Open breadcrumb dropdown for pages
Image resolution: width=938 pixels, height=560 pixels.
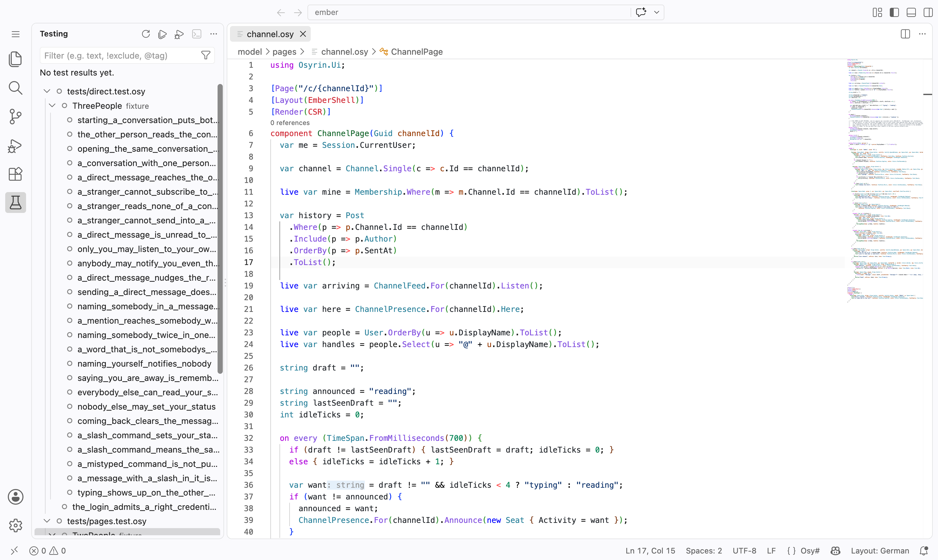(x=284, y=52)
